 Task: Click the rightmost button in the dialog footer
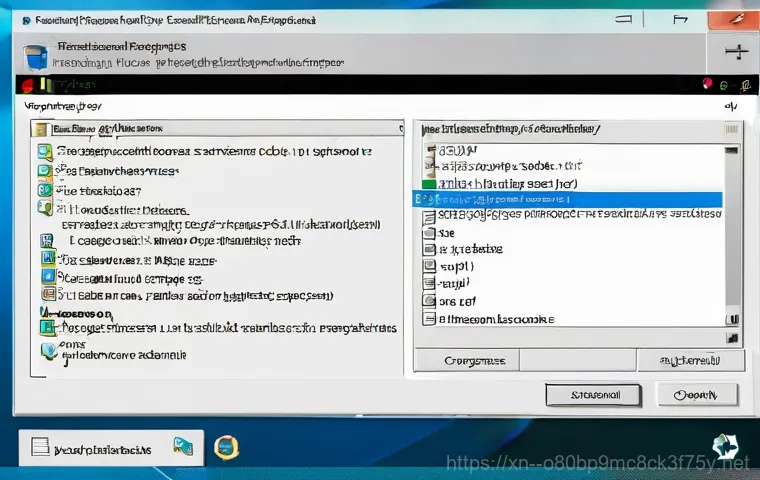coord(698,395)
